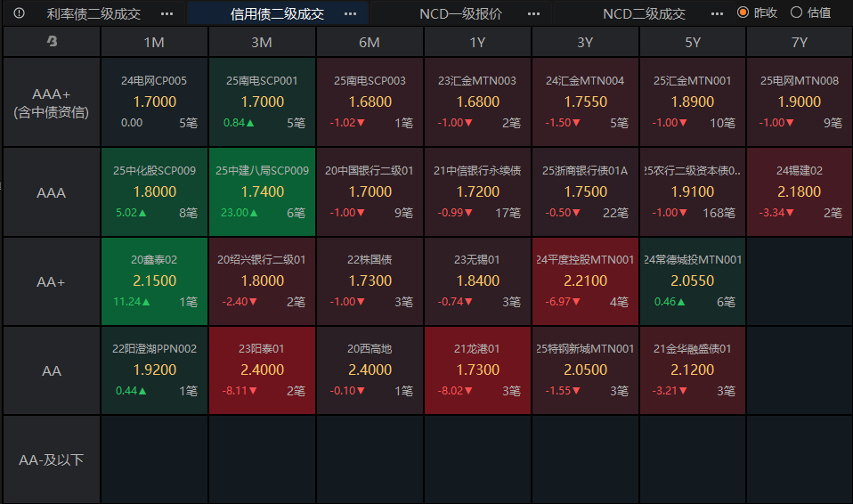Click the 1Y column header
853x504 pixels.
click(x=477, y=42)
